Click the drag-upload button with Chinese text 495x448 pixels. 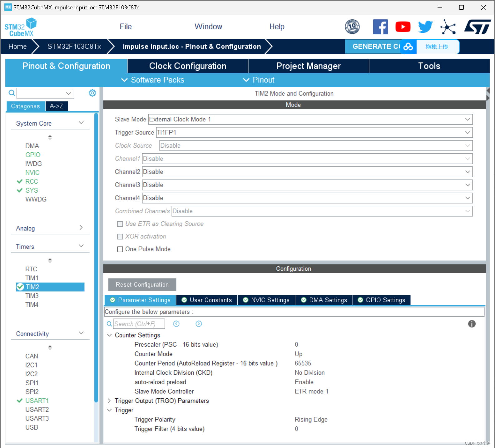437,47
